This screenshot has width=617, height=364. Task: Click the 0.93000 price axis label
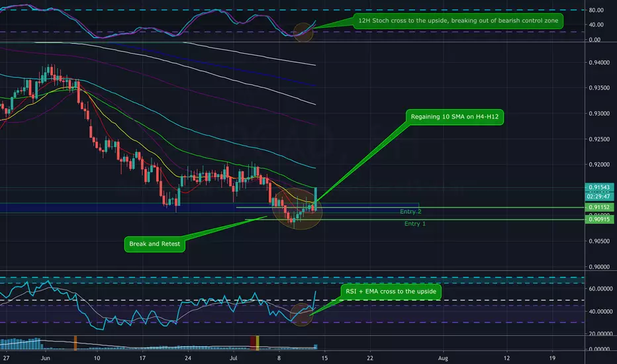[x=599, y=114]
